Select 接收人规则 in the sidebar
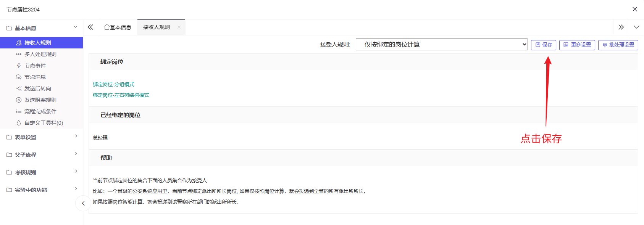Image resolution: width=644 pixels, height=225 pixels. coord(41,43)
